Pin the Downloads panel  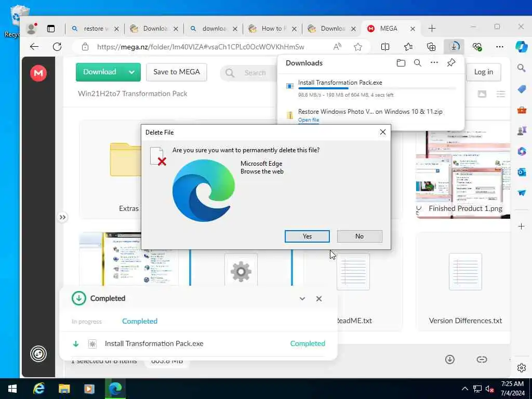[x=451, y=63]
